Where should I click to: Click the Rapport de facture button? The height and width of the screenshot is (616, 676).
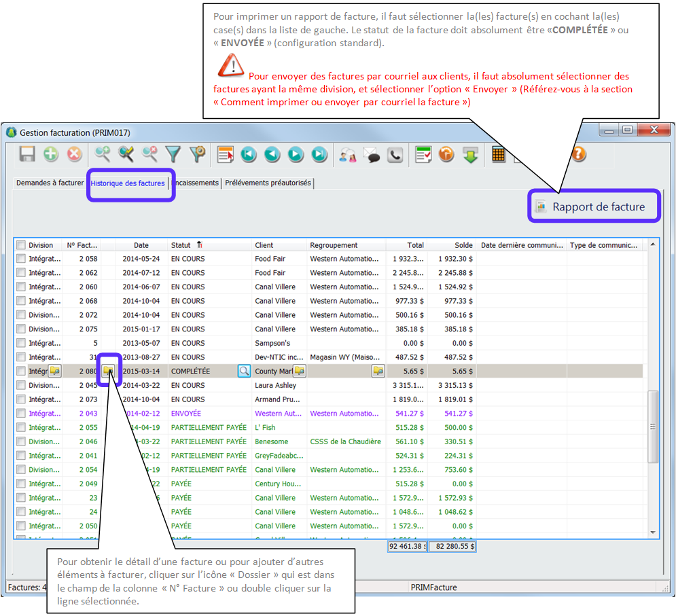tap(593, 207)
